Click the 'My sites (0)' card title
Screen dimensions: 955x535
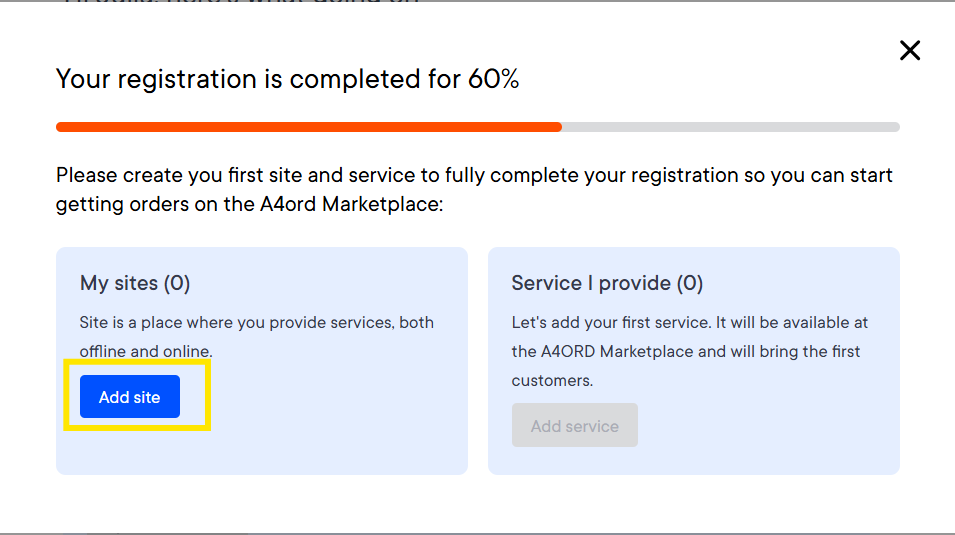pos(135,283)
